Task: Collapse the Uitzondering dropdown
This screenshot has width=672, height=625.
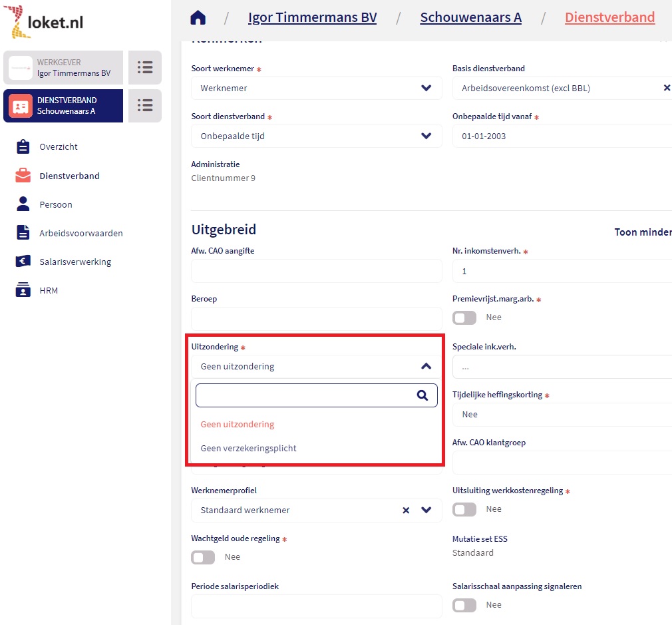Action: pos(426,366)
